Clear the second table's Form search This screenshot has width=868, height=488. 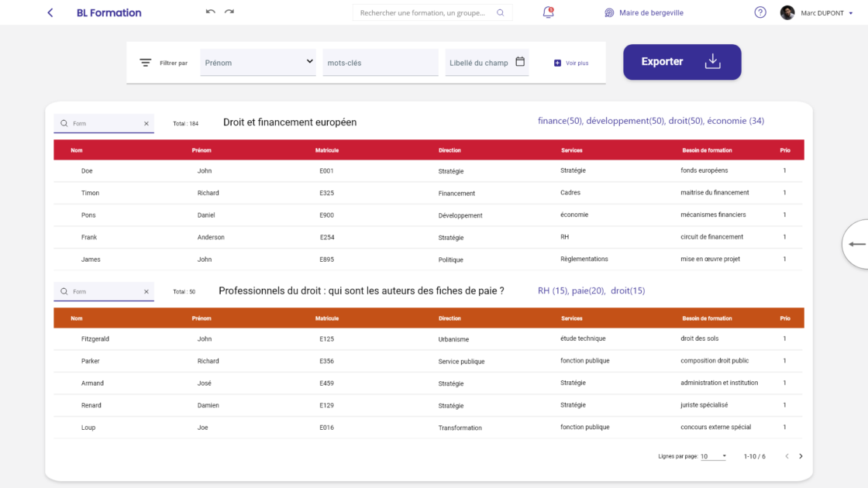(x=146, y=291)
